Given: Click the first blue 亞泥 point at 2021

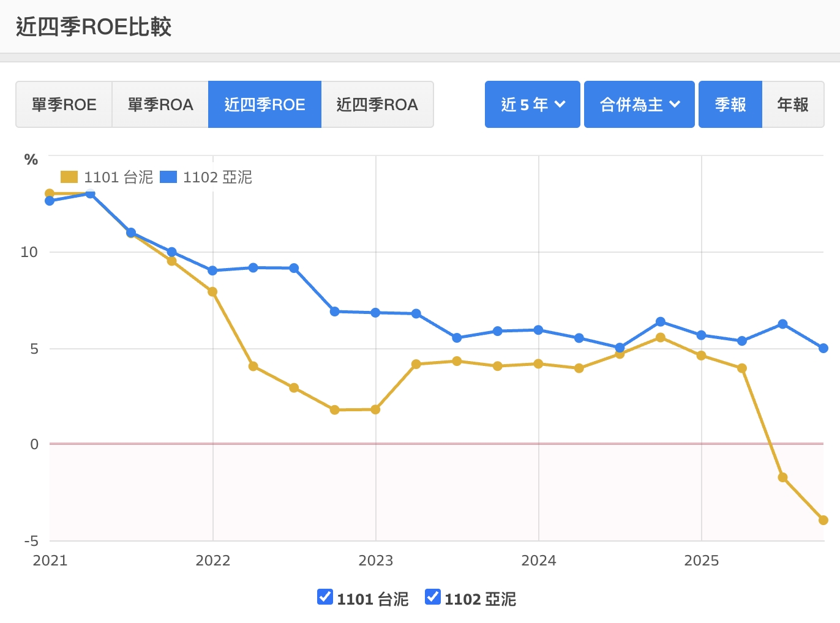Looking at the screenshot, I should (50, 201).
